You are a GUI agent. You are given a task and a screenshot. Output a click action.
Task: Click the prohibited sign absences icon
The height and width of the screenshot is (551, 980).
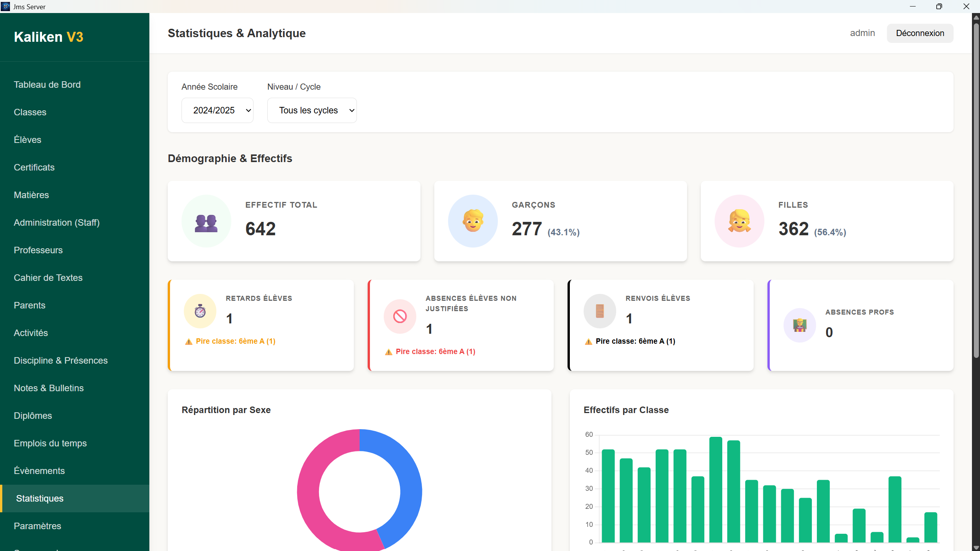(400, 316)
